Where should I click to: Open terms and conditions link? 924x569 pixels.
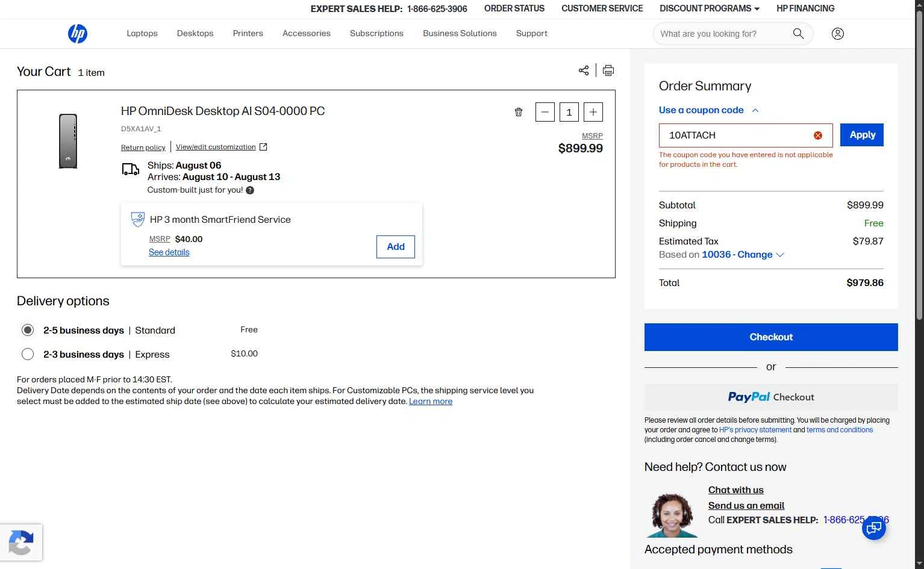[x=840, y=430]
